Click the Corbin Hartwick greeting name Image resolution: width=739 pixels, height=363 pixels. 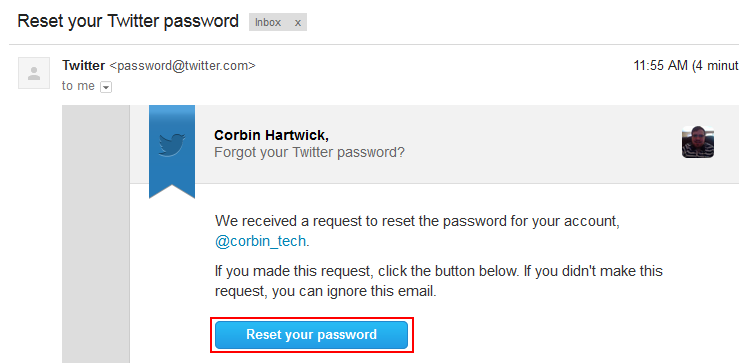click(271, 135)
